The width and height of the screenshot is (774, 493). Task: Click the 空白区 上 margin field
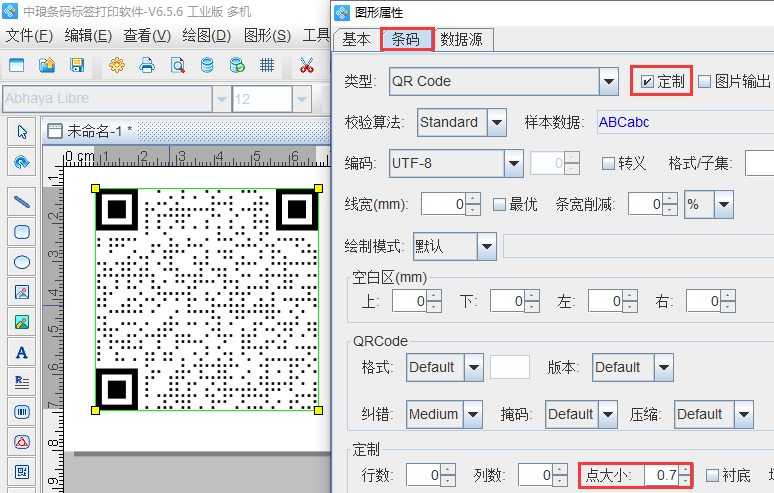coord(410,301)
